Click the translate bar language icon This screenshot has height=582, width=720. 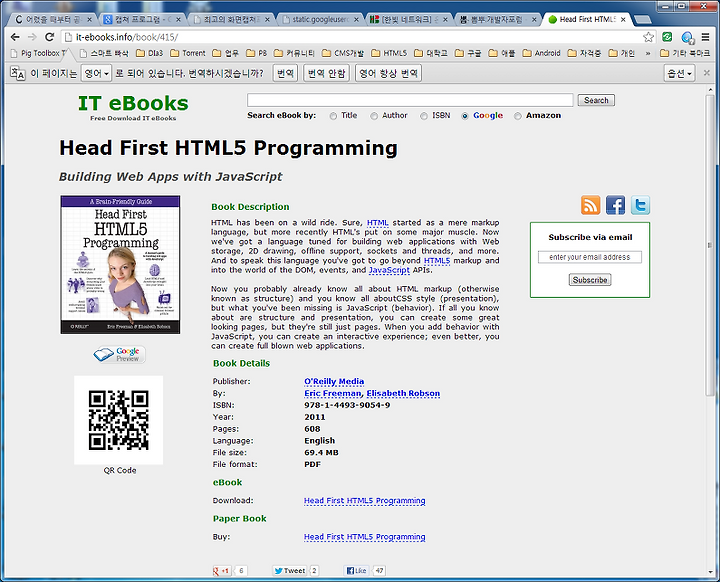pyautogui.click(x=17, y=73)
